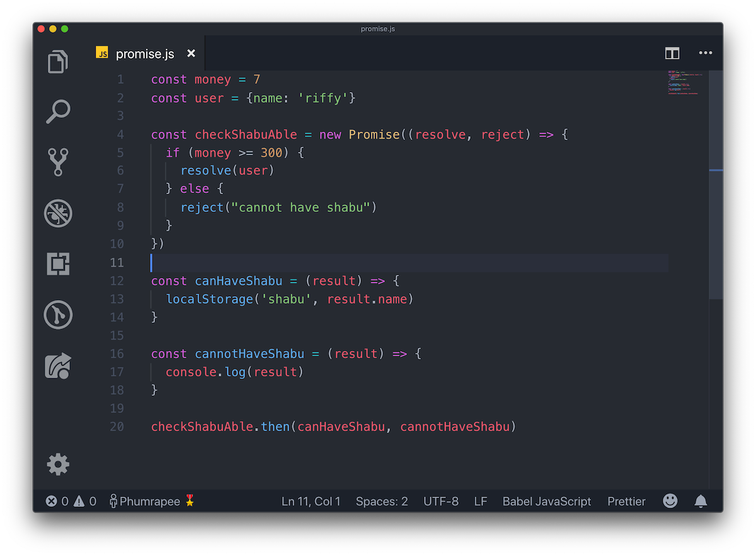Open the GitLens activity bar icon
Screen dimensions: 756x556
click(x=58, y=315)
